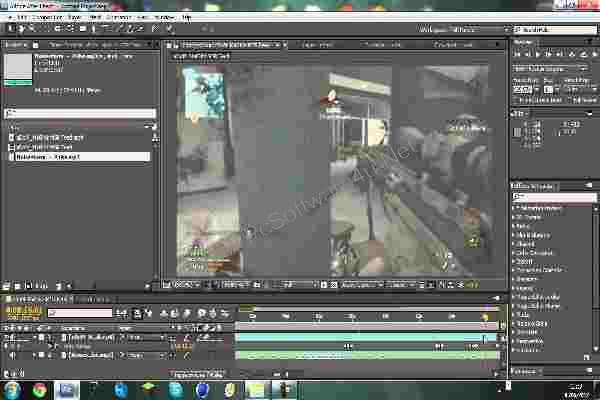Click current timecode in timeline
This screenshot has width=600, height=400.
point(23,311)
